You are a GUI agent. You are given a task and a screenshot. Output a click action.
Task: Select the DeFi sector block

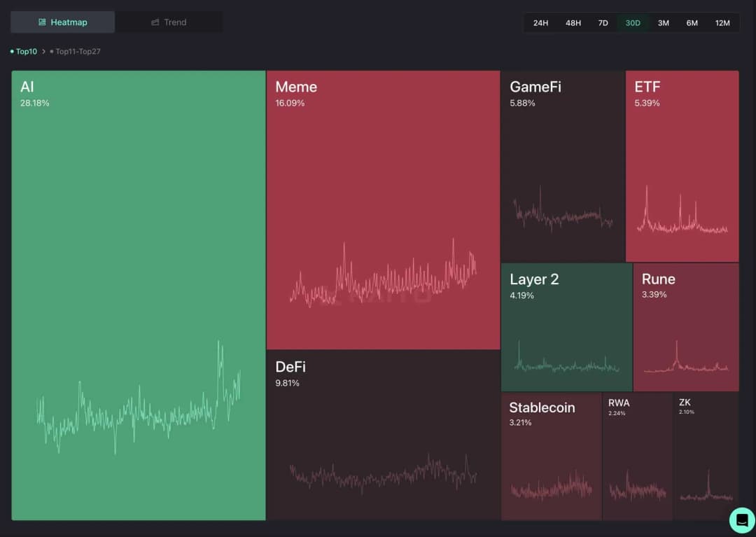click(x=383, y=434)
